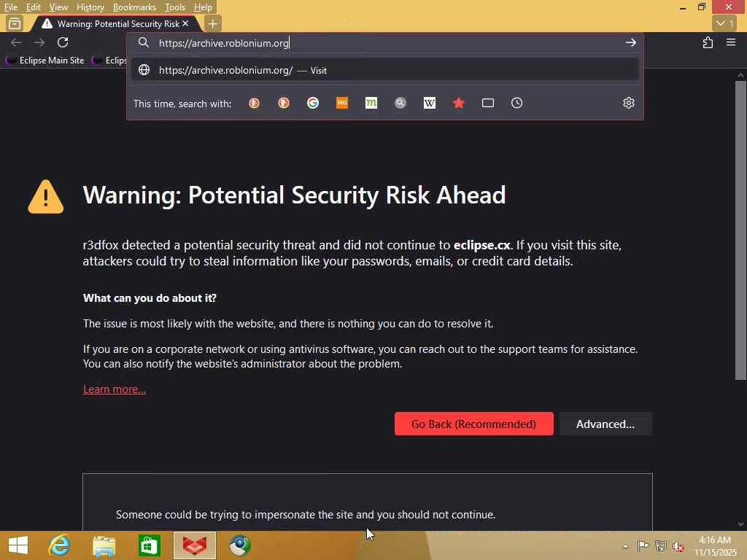Click the page's vertical scrollbar thumb

point(740,230)
